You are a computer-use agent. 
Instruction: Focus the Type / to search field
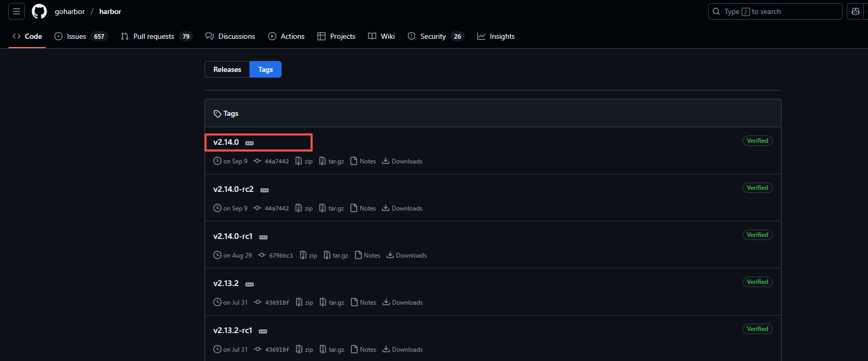pyautogui.click(x=775, y=11)
